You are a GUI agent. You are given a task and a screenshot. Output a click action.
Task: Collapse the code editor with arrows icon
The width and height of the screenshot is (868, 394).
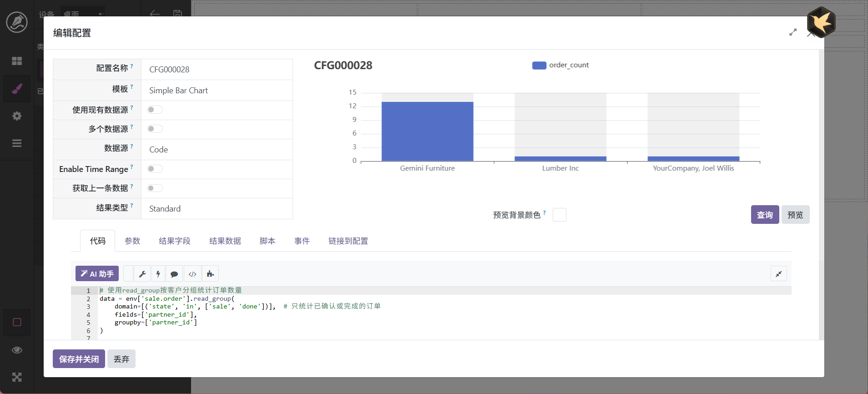click(778, 274)
